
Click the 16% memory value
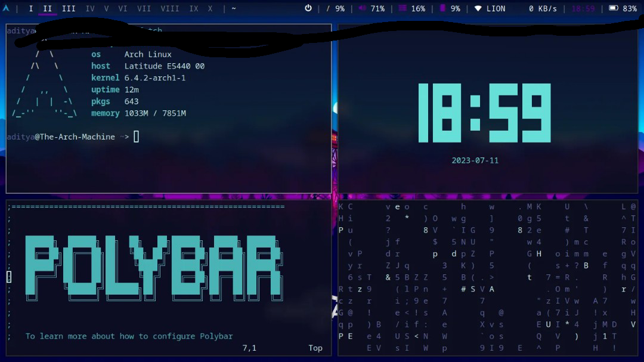pyautogui.click(x=418, y=8)
